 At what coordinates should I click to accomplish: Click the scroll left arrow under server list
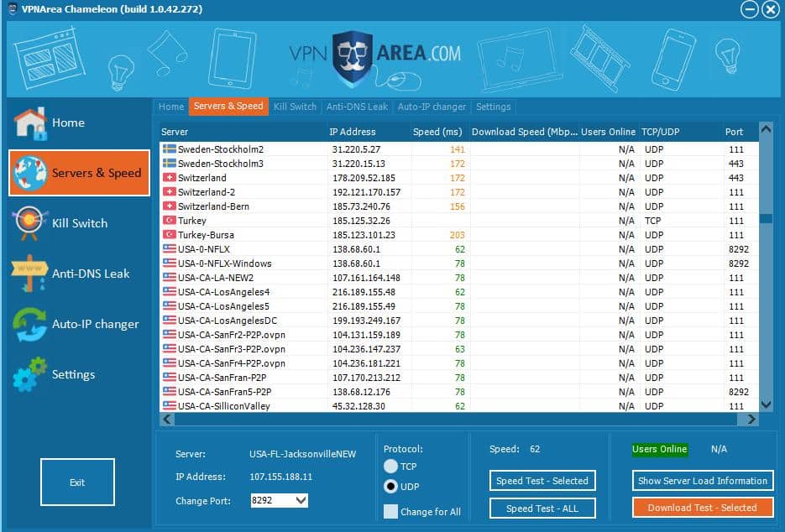(167, 420)
